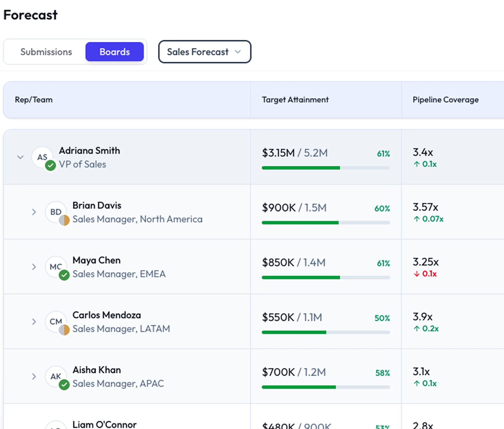Open the Sales Forecast dropdown
Image resolution: width=504 pixels, height=429 pixels.
tap(205, 52)
